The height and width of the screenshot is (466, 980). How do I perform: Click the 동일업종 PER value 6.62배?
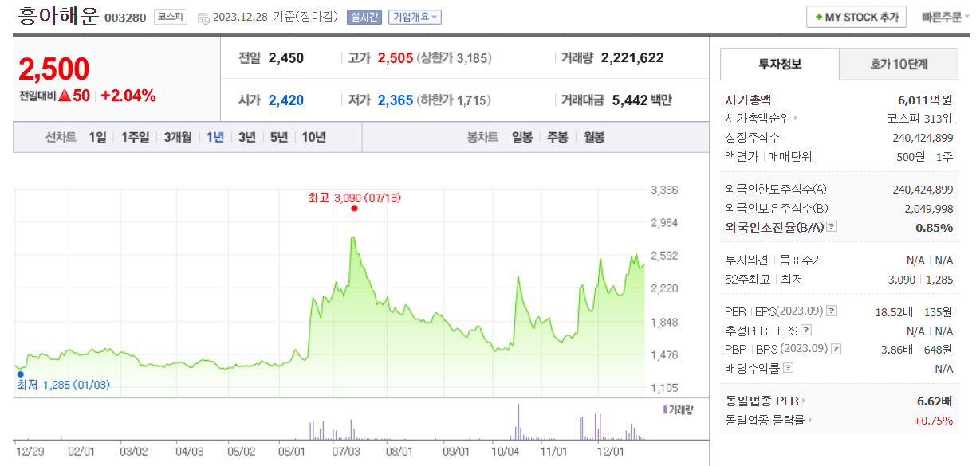pos(935,401)
